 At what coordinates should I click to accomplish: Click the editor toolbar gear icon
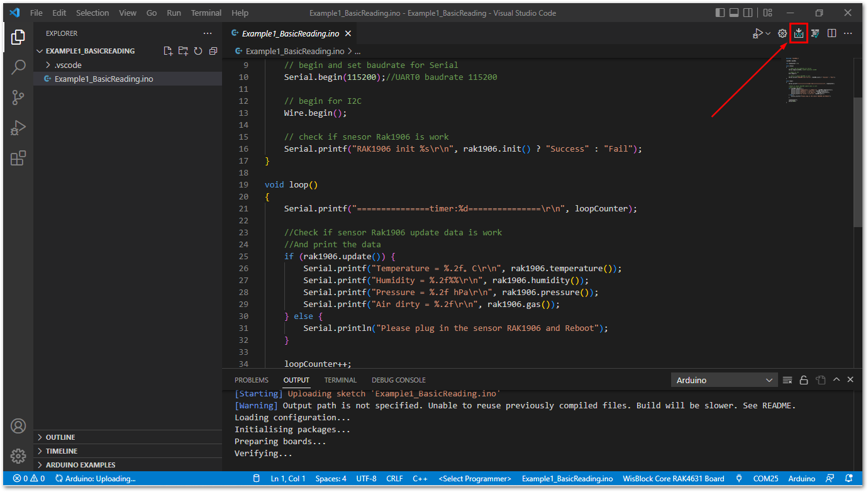pyautogui.click(x=782, y=33)
